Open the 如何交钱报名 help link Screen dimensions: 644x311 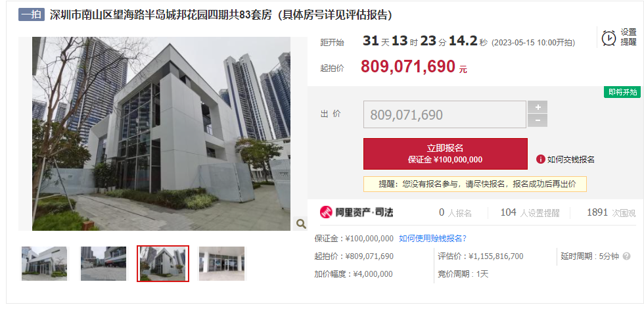pyautogui.click(x=571, y=159)
